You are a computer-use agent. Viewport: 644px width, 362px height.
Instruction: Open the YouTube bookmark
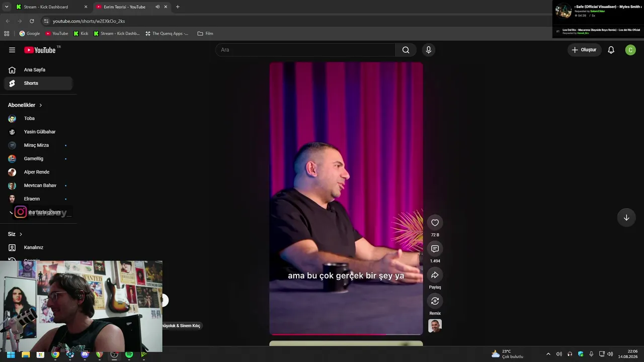pos(56,34)
